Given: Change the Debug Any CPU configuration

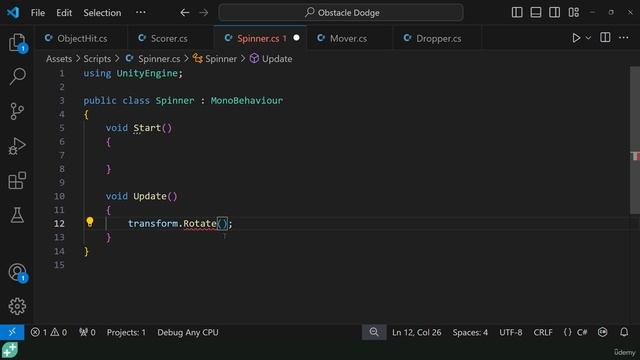Looking at the screenshot, I should 188,332.
